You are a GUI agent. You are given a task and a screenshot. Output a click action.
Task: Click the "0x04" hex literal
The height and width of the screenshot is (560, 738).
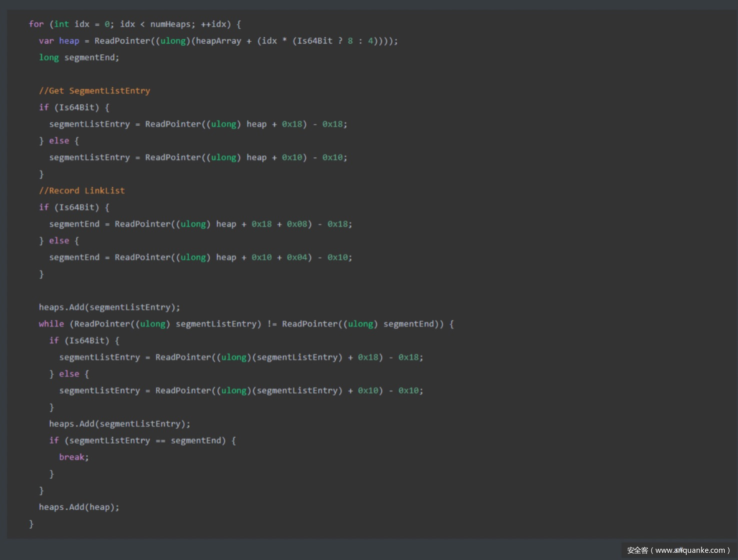point(297,257)
